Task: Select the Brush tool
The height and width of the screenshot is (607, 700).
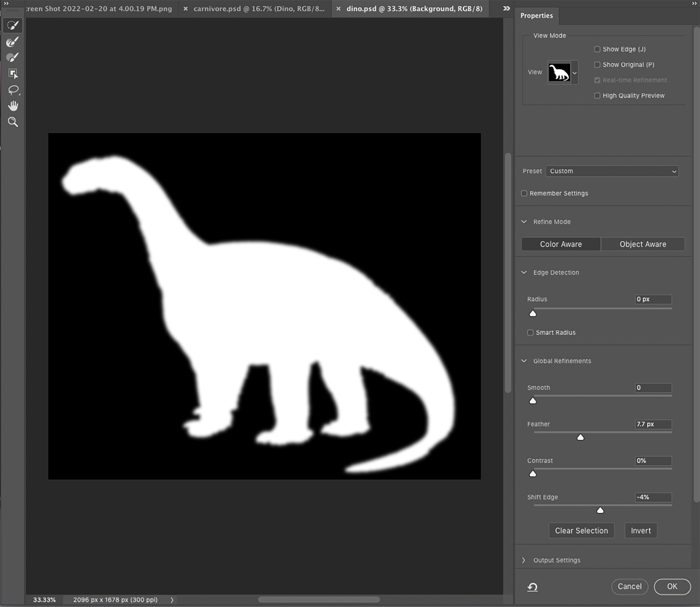Action: tap(13, 58)
